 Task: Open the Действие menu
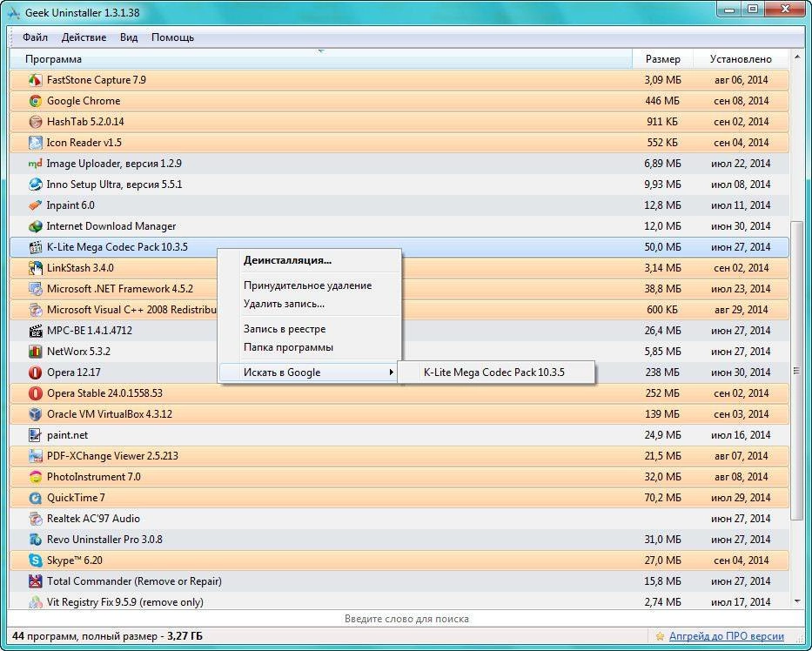click(84, 37)
